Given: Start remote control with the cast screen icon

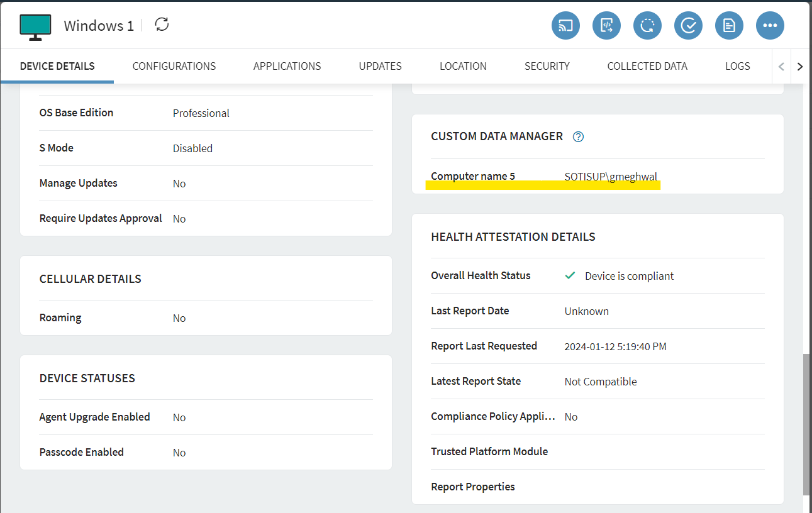Looking at the screenshot, I should [565, 26].
